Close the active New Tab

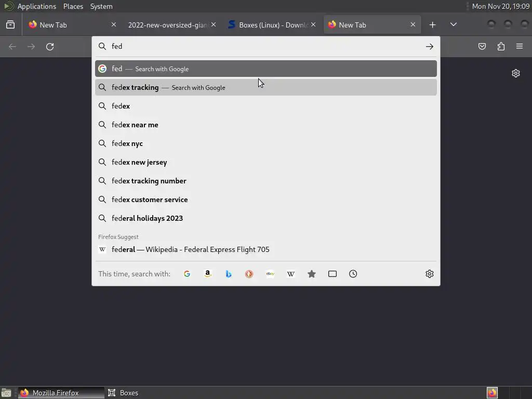tap(413, 24)
